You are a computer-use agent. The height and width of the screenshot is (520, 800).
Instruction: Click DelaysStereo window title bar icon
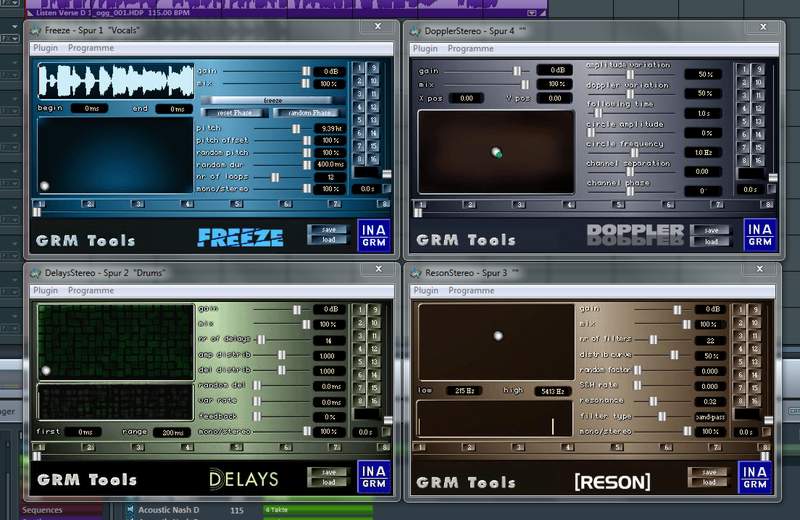(x=36, y=273)
